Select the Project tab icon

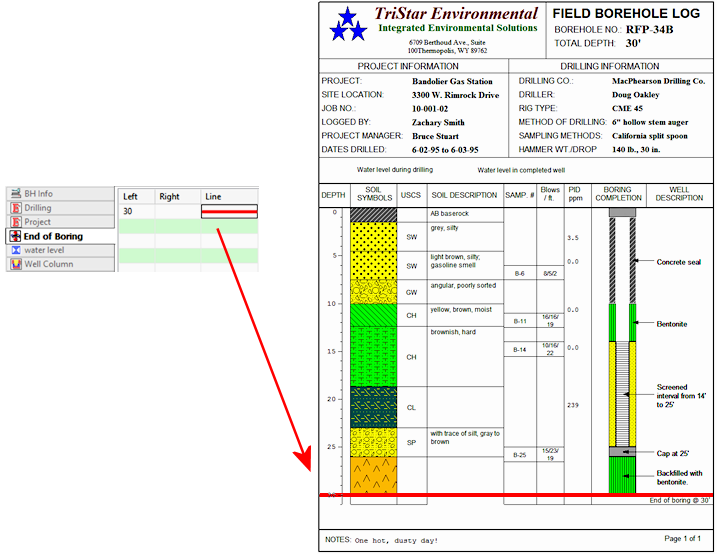pos(16,222)
